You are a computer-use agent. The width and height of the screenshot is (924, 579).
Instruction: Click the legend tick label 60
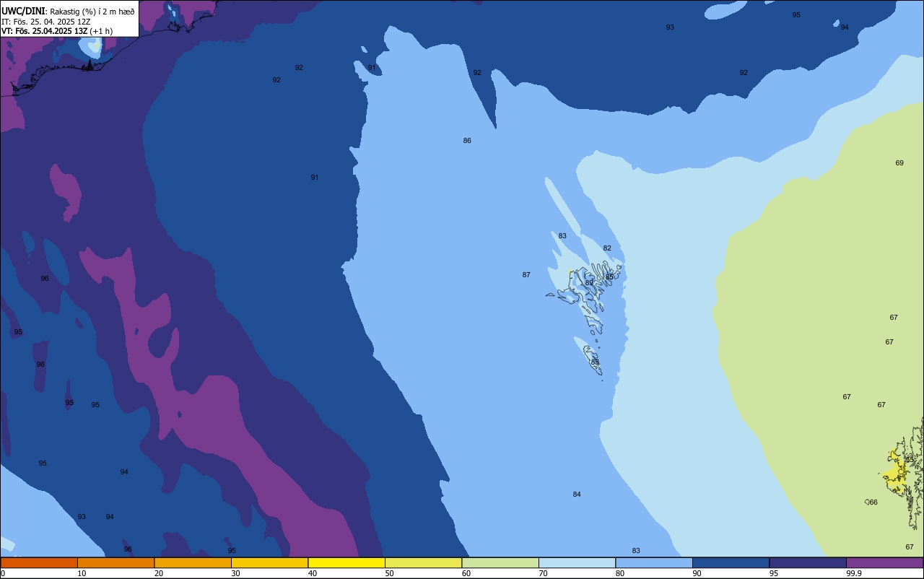click(466, 573)
